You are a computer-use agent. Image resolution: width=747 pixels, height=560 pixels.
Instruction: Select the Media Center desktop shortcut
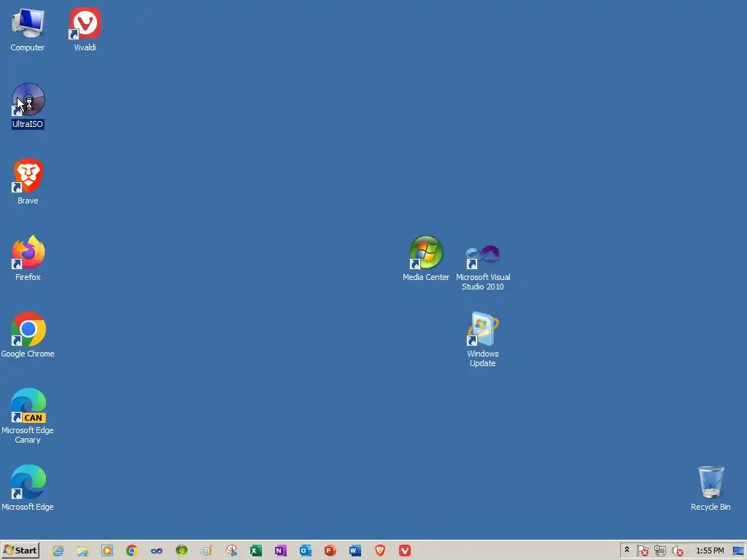coord(426,258)
